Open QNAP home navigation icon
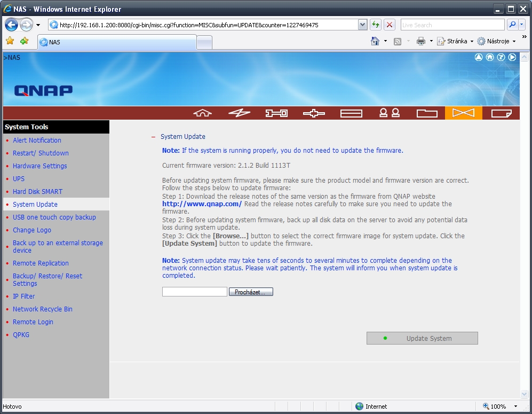Viewport: 532px width, 414px height. coord(203,113)
